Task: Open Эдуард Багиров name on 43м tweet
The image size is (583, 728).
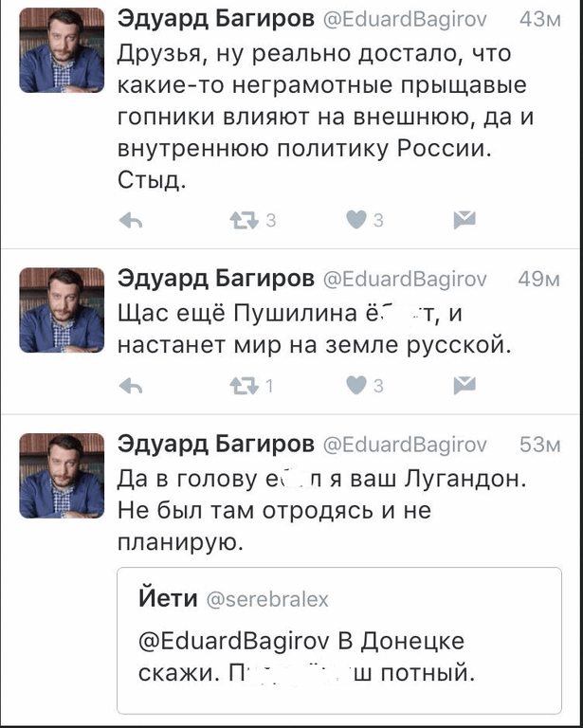Action: [x=216, y=20]
